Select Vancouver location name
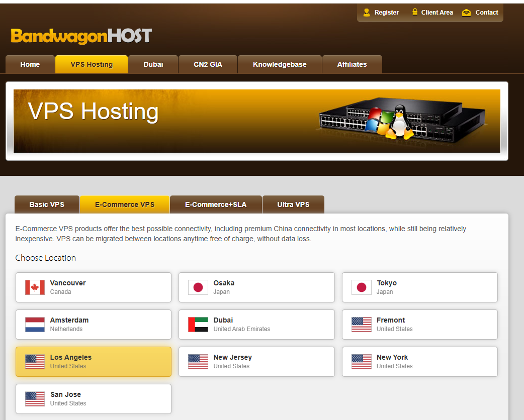Image resolution: width=524 pixels, height=420 pixels. 68,283
